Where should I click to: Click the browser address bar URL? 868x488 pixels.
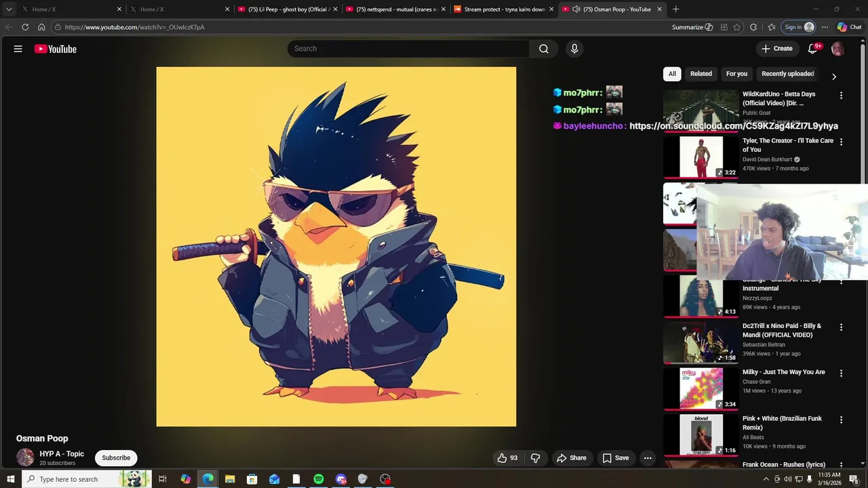coord(135,27)
